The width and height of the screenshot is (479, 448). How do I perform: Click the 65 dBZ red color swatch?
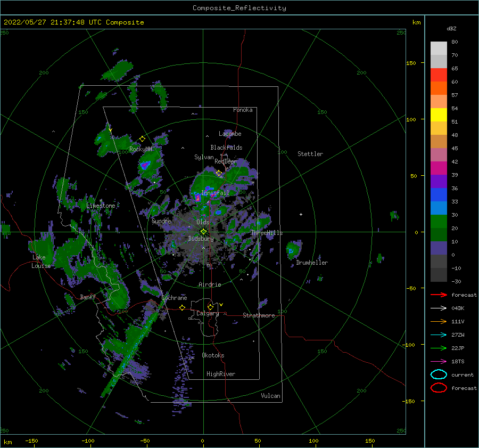coord(439,75)
